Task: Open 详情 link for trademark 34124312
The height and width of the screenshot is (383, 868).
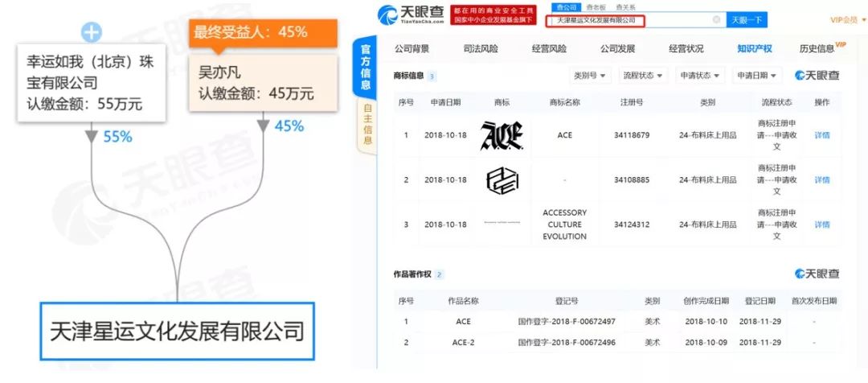Action: point(822,225)
